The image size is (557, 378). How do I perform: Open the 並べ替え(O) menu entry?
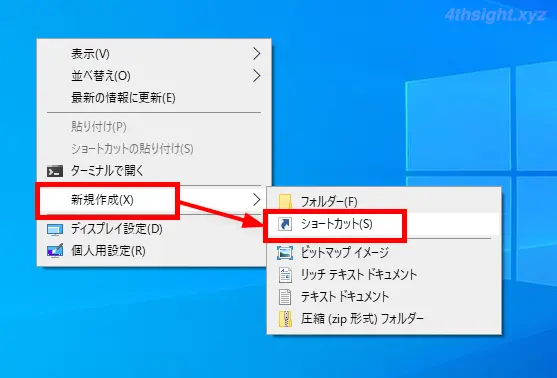coord(154,76)
